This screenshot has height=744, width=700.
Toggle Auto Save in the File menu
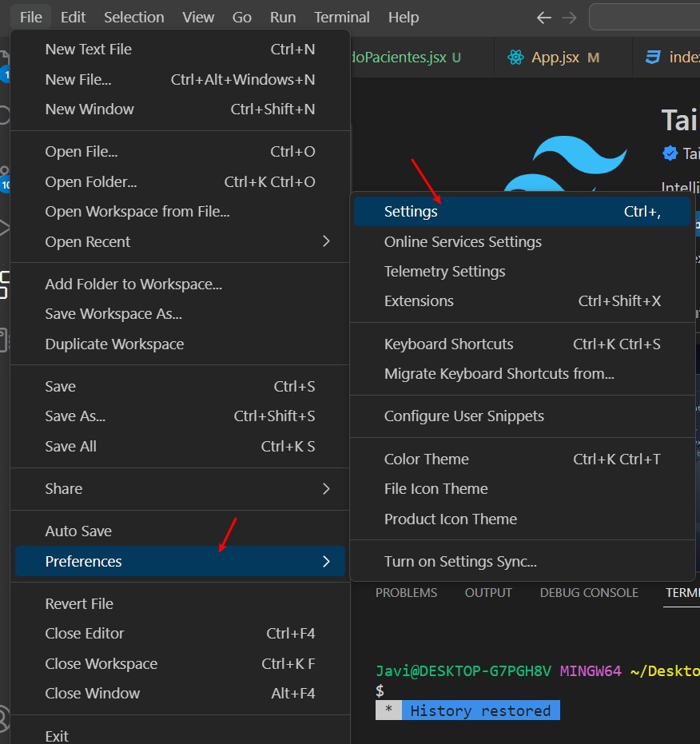(x=78, y=531)
